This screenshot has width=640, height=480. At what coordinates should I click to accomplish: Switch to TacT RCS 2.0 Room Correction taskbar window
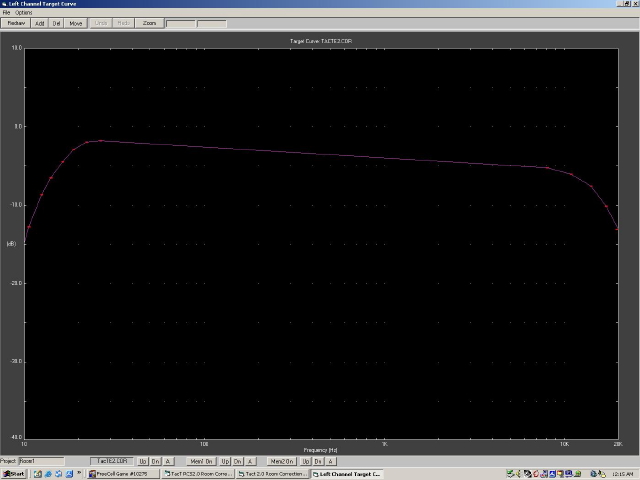[198, 474]
